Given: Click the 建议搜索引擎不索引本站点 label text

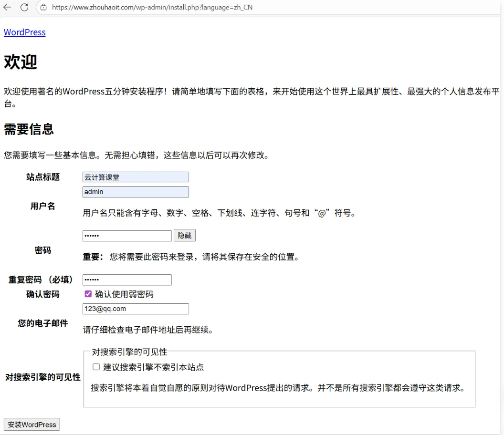Looking at the screenshot, I should tap(154, 367).
